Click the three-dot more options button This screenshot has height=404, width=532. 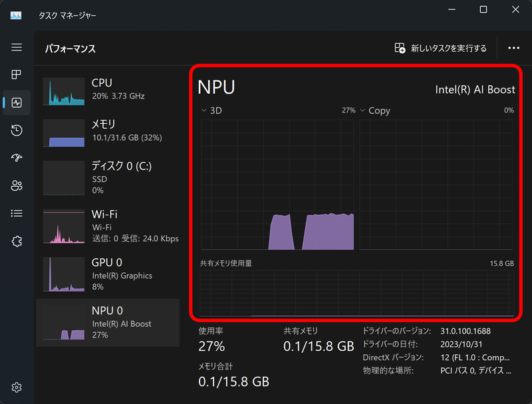[x=513, y=48]
